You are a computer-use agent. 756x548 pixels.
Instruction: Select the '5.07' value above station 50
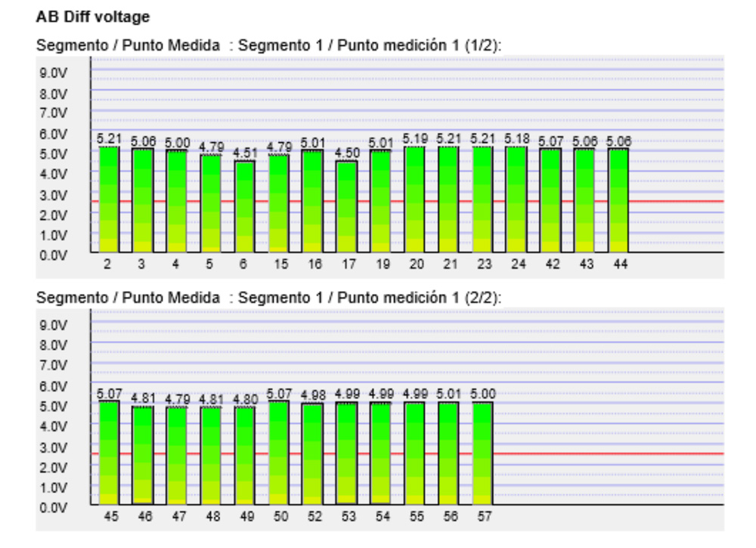point(279,394)
